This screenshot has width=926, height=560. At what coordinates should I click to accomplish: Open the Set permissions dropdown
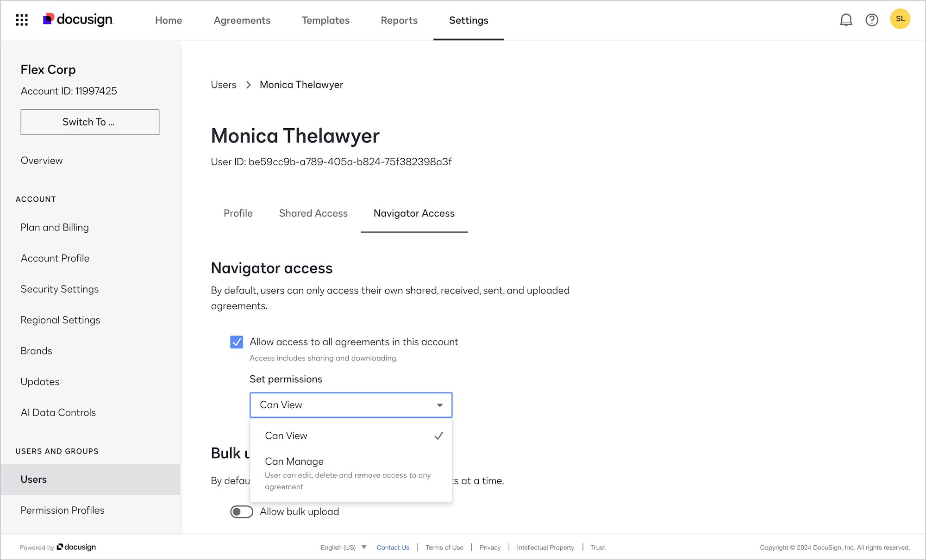point(350,405)
